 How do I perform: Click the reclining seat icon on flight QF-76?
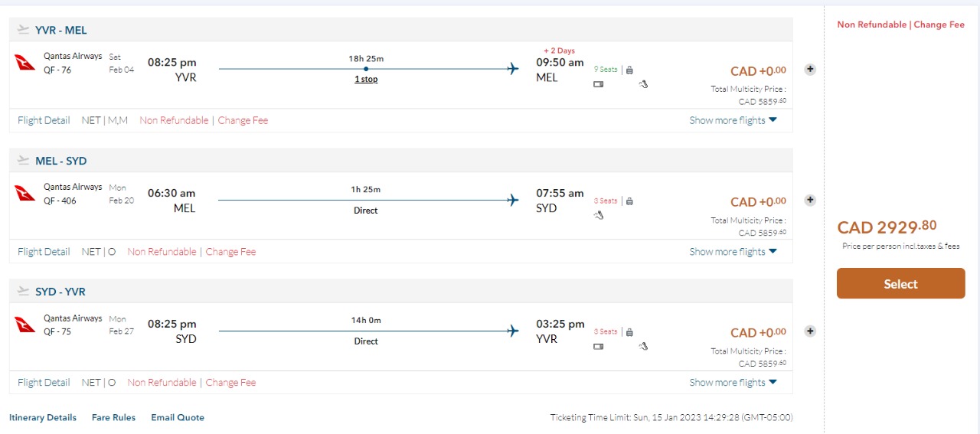pyautogui.click(x=643, y=84)
